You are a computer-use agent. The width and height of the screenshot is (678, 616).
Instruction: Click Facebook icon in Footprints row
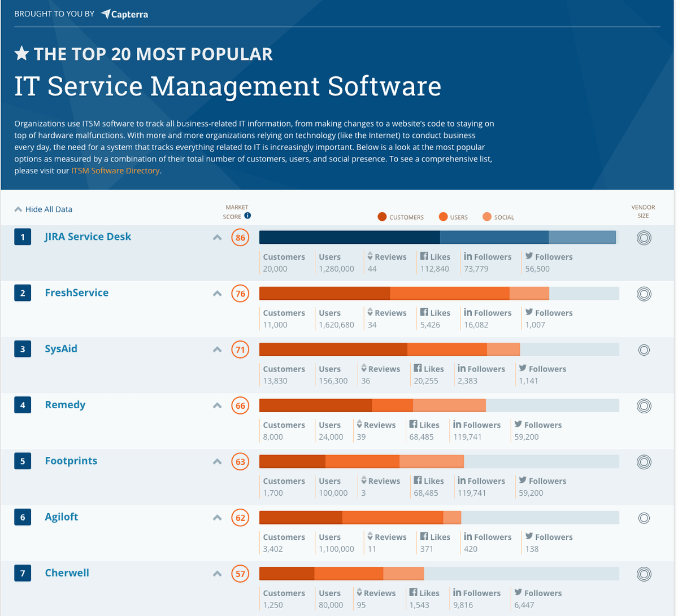coord(418,480)
